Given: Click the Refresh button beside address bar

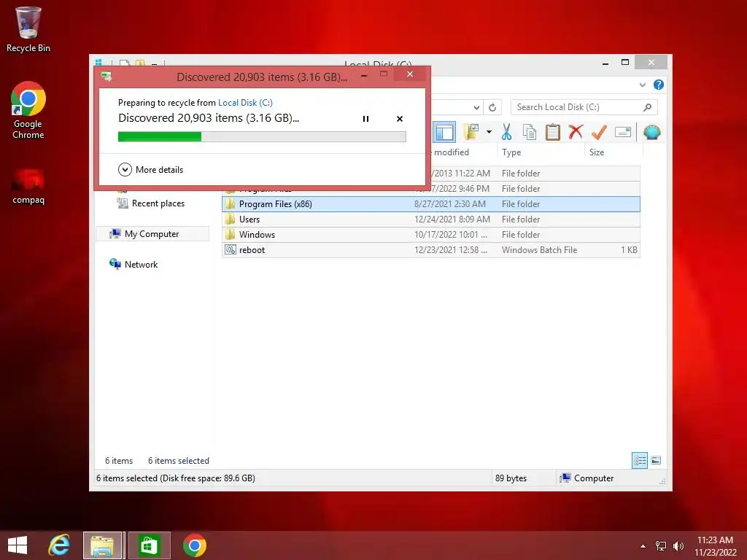Looking at the screenshot, I should (x=492, y=107).
